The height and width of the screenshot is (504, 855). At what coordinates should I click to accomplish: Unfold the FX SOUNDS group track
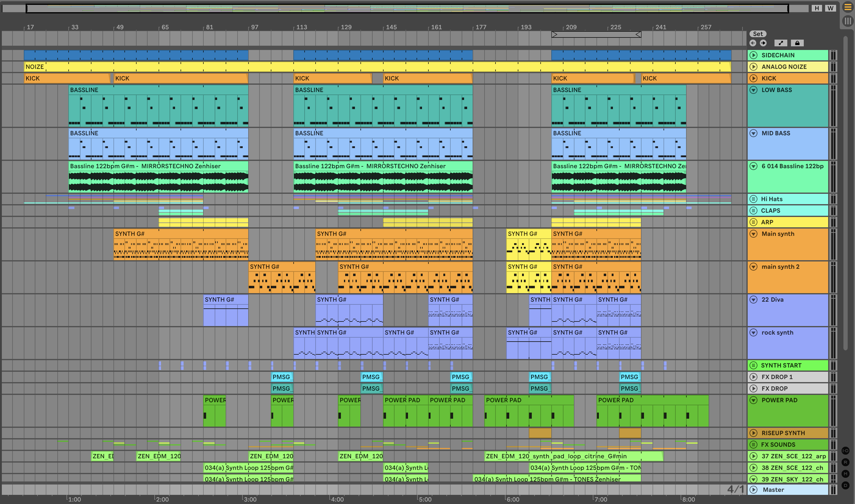pyautogui.click(x=753, y=445)
